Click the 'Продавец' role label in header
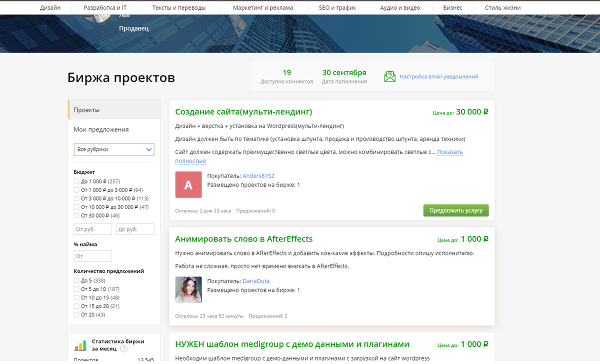Image resolution: width=600 pixels, height=364 pixels. 133,28
